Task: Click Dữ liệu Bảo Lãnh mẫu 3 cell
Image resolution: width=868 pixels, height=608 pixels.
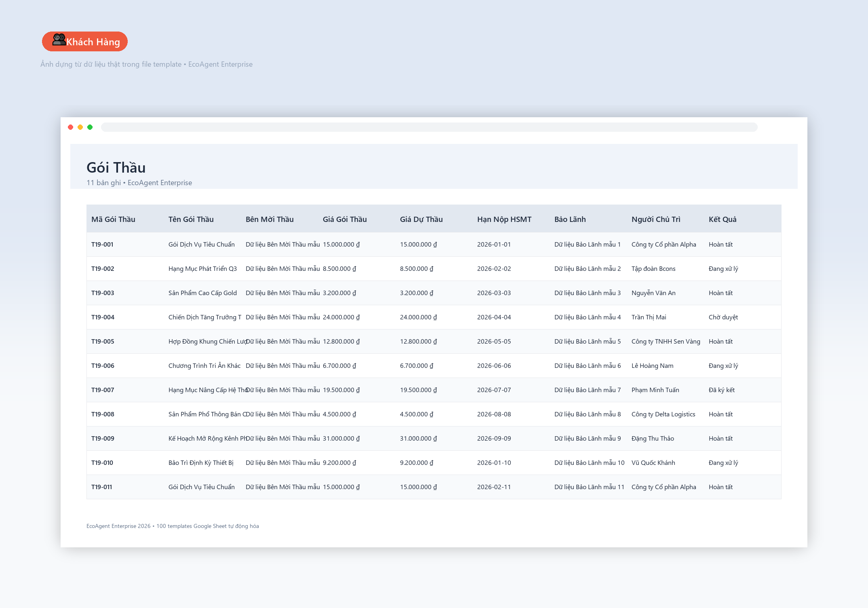Action: click(x=588, y=293)
